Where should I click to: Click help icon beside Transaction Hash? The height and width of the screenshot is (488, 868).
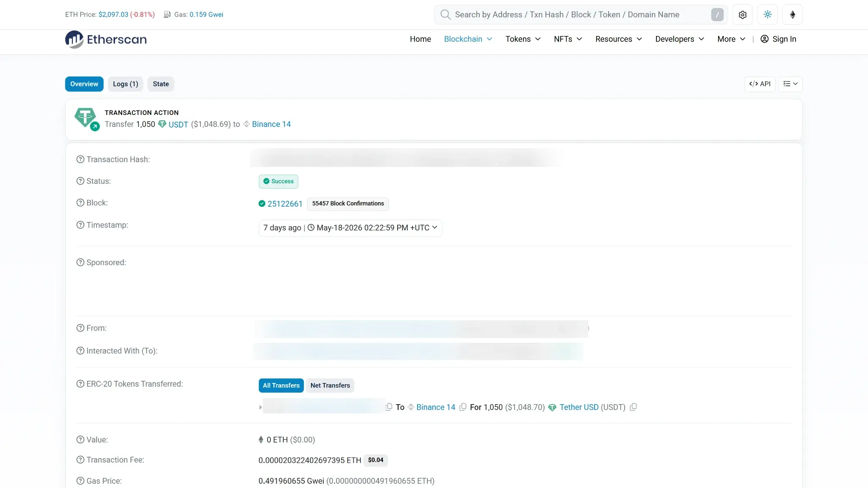tap(80, 159)
